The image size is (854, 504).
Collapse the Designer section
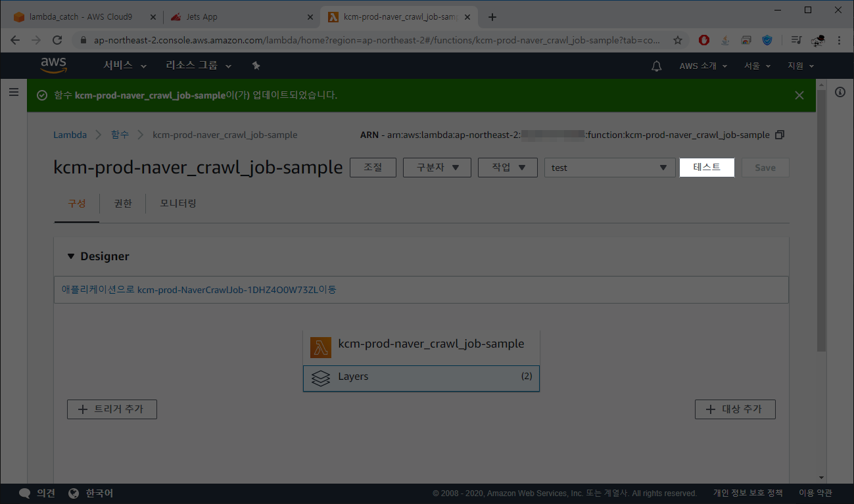coord(71,256)
